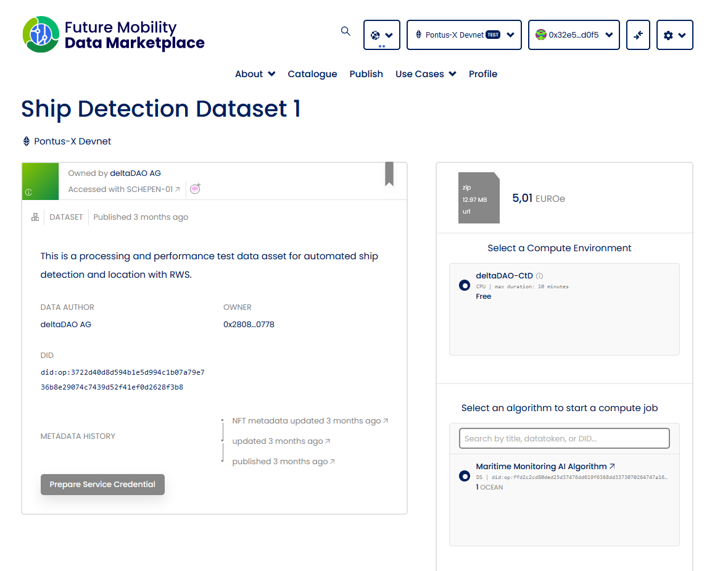Image resolution: width=728 pixels, height=571 pixels.
Task: Select the Maritime Monitoring AI Algorithm
Action: [x=465, y=476]
